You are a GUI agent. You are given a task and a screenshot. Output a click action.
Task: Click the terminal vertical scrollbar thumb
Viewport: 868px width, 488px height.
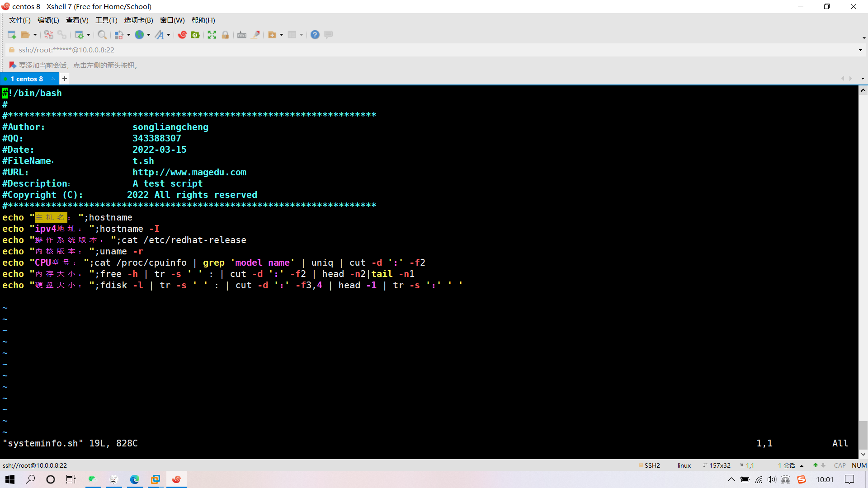tap(863, 435)
